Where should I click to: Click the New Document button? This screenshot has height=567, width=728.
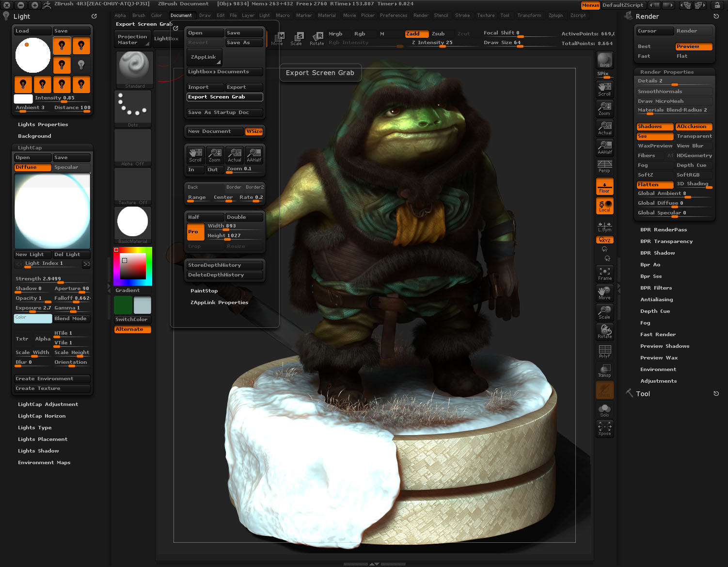tap(215, 131)
